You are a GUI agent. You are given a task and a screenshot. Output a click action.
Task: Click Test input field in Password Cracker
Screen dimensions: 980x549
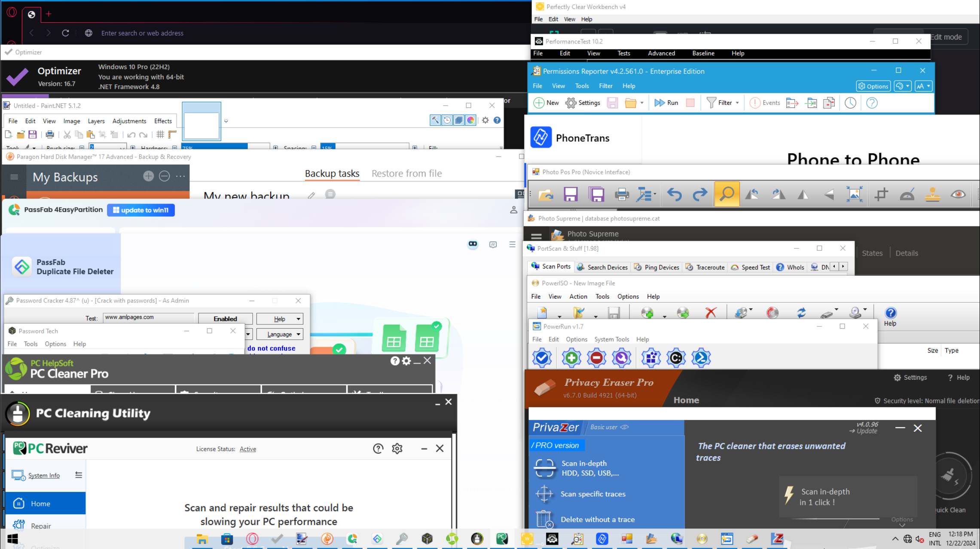[148, 317]
